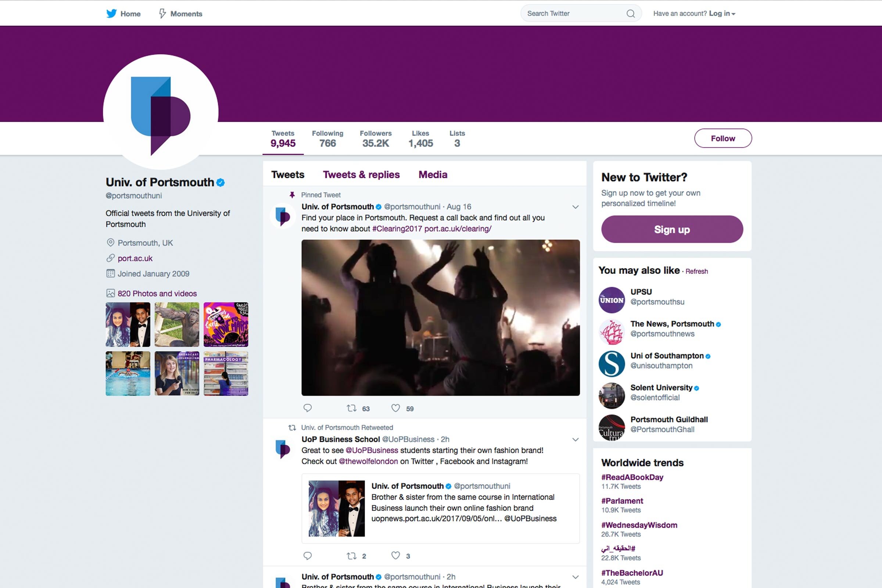882x588 pixels.
Task: Click photos icon next to 820 Photos
Action: coord(110,293)
